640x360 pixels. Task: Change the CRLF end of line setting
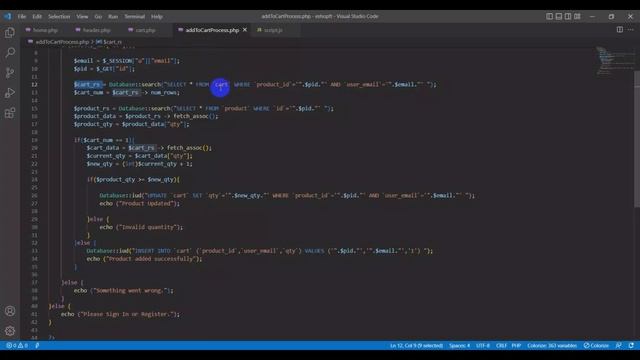(501, 345)
